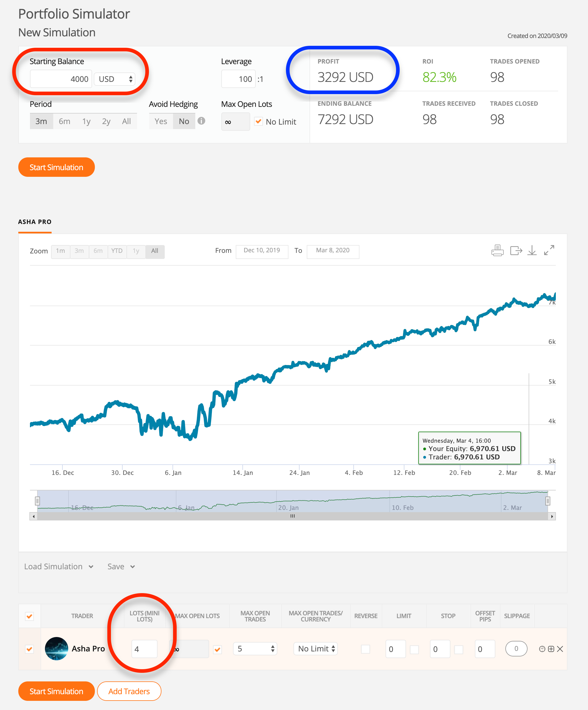Open the USD currency dropdown
This screenshot has height=710, width=588.
(115, 79)
